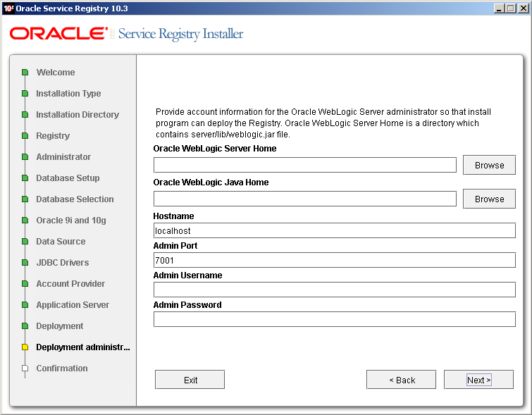Click green marker next to Deployment

pyautogui.click(x=25, y=326)
